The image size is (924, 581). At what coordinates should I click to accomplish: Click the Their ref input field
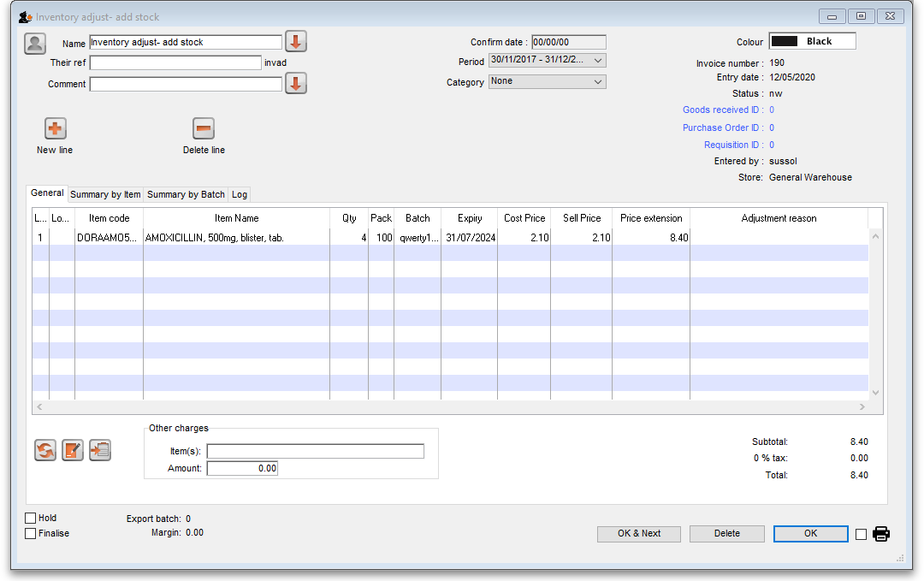click(x=175, y=62)
